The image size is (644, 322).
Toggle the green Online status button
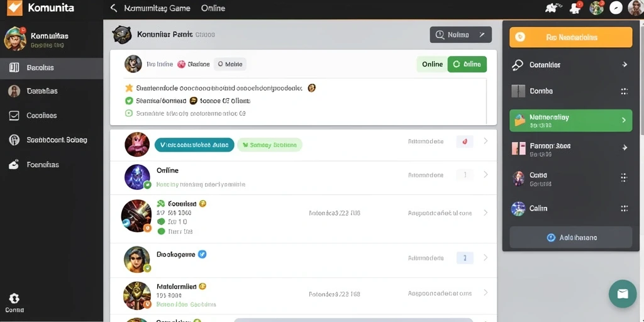467,64
